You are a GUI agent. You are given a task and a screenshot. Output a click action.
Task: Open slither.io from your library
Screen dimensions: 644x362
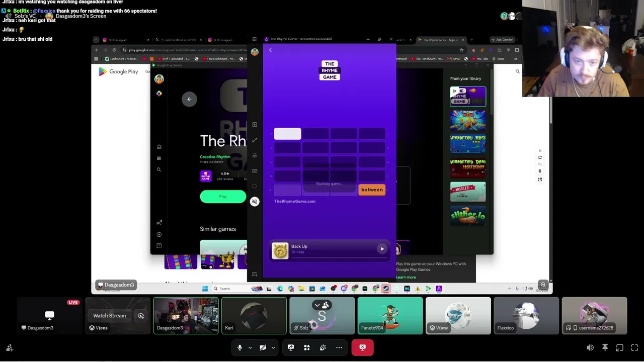(x=468, y=216)
